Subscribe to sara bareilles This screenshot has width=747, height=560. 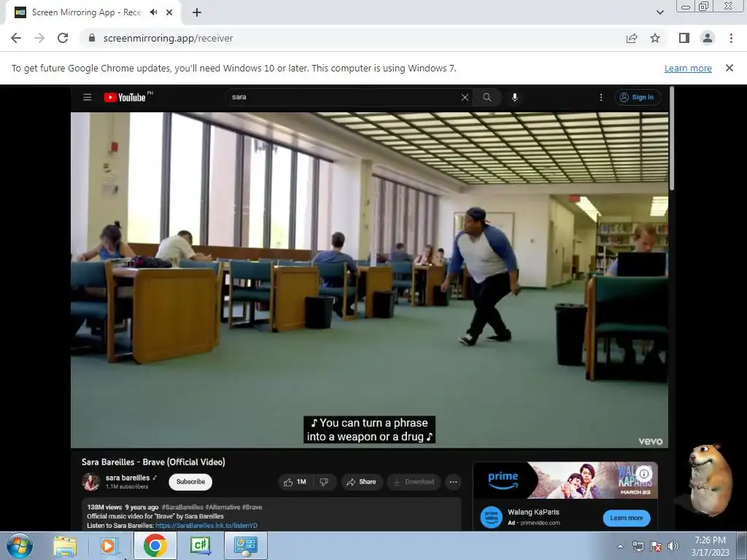click(190, 482)
